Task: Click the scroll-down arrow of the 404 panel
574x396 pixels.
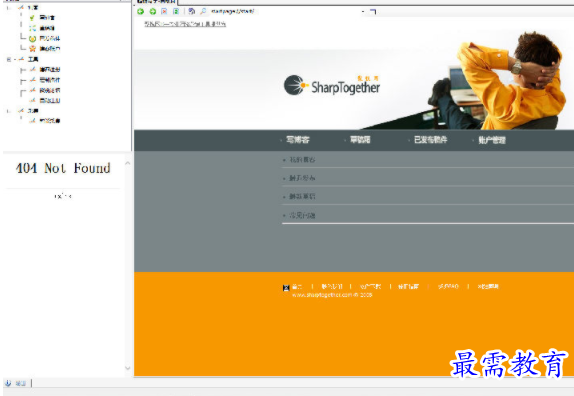Action: [127, 368]
